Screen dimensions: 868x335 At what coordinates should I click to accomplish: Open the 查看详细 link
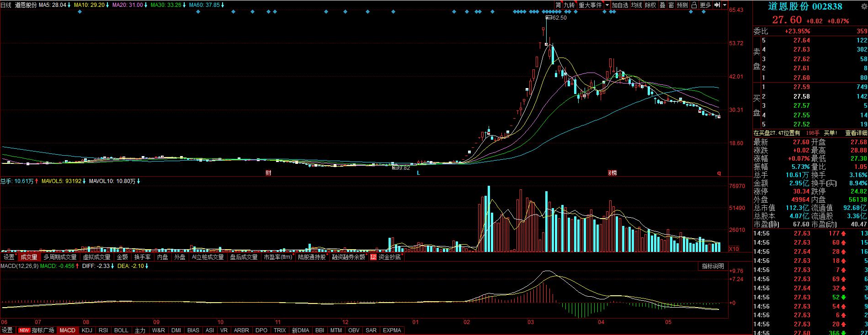[x=856, y=133]
